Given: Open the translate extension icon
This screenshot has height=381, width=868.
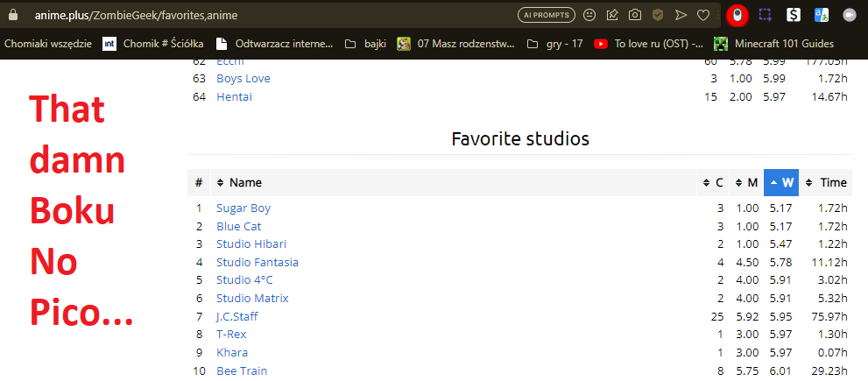Looking at the screenshot, I should [x=821, y=15].
